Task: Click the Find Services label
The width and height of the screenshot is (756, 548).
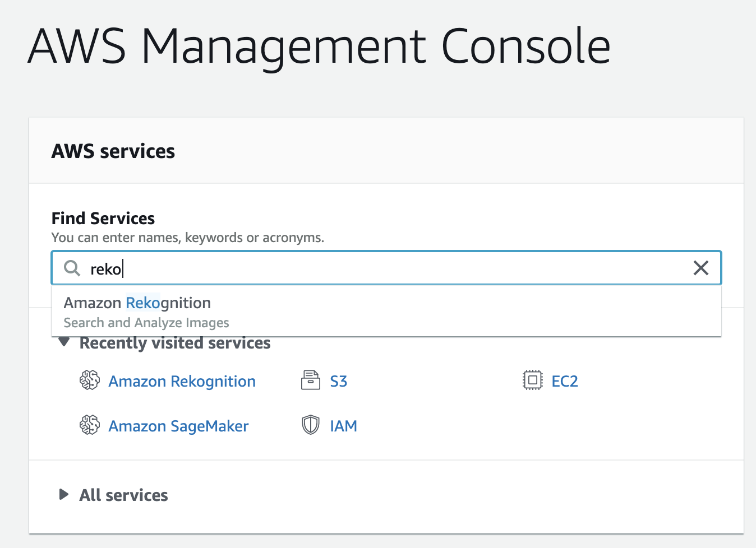Action: (x=103, y=219)
